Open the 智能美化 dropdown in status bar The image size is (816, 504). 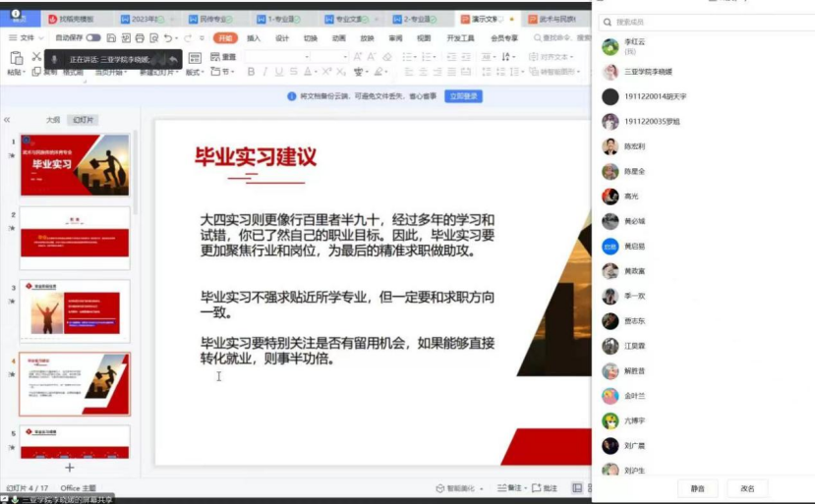coord(461,488)
